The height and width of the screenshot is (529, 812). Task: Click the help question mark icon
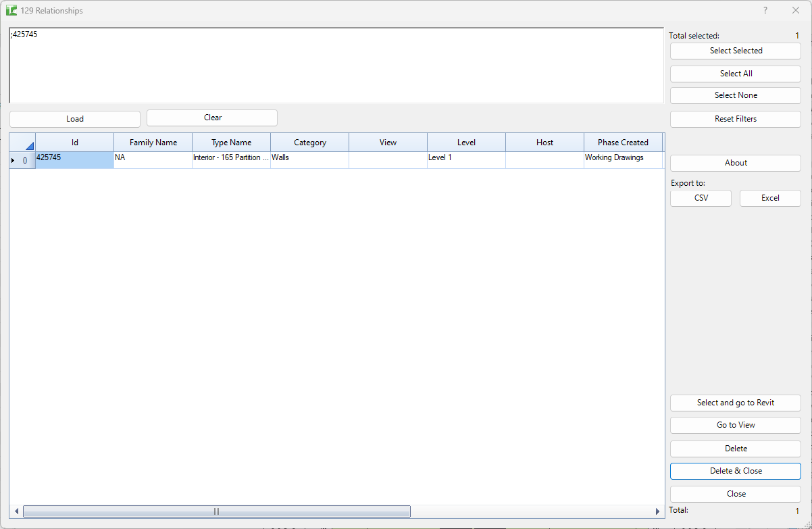[765, 11]
